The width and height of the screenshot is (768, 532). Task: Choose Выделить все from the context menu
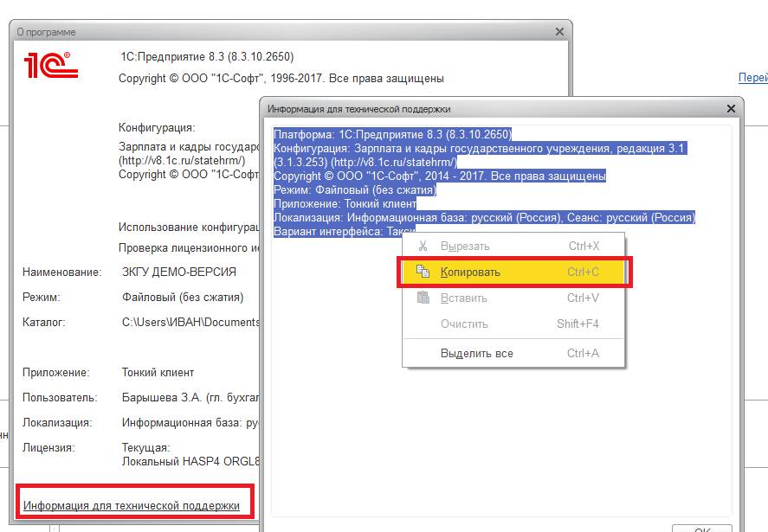tap(513, 353)
